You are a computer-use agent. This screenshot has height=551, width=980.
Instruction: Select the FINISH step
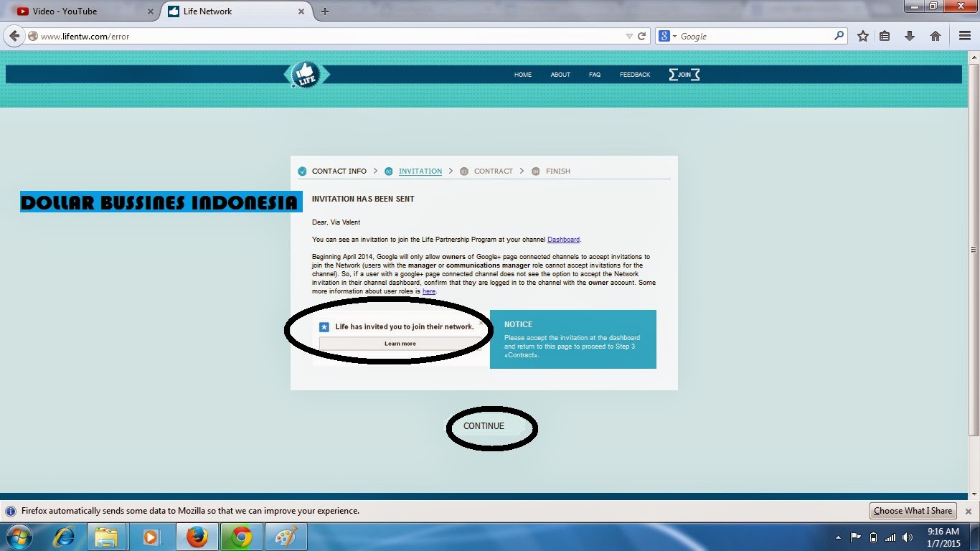point(558,171)
